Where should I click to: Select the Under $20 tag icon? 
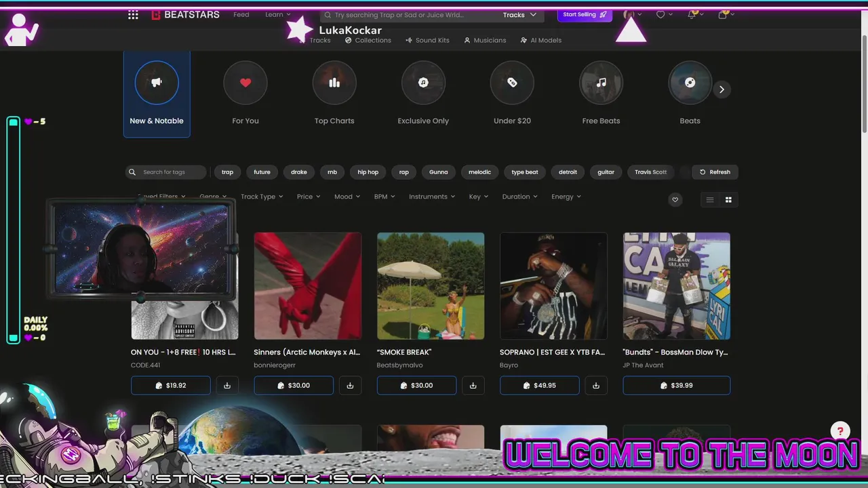click(512, 83)
